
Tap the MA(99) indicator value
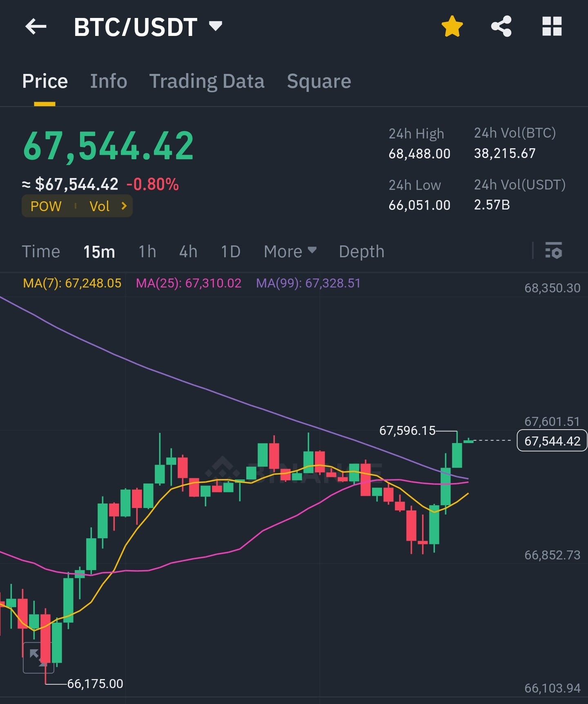coord(308,283)
